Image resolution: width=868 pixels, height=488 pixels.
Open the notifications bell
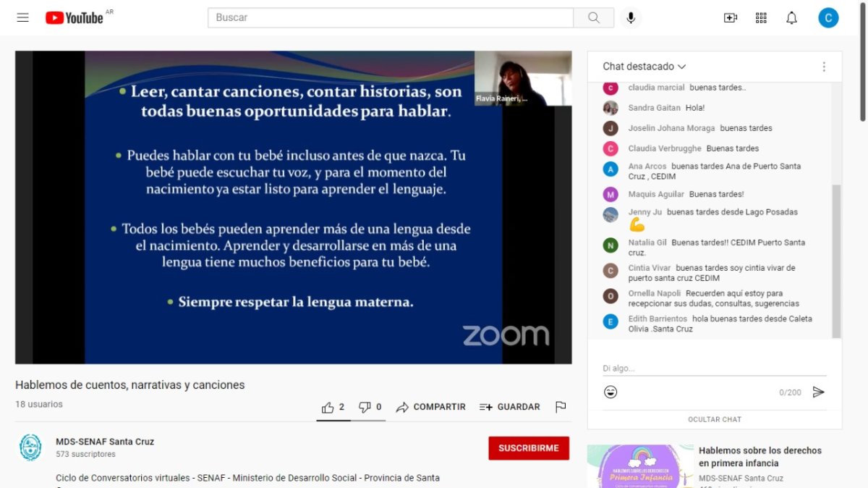(791, 17)
